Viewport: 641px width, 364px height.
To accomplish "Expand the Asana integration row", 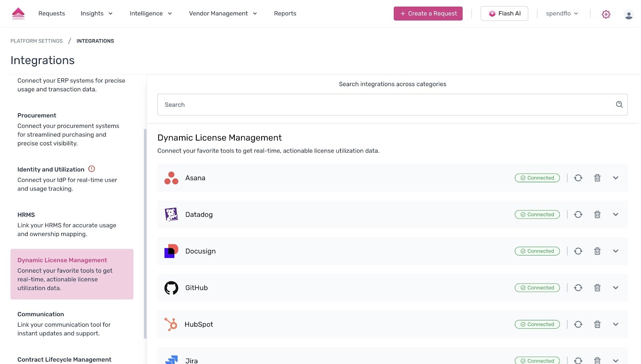I will [x=615, y=178].
